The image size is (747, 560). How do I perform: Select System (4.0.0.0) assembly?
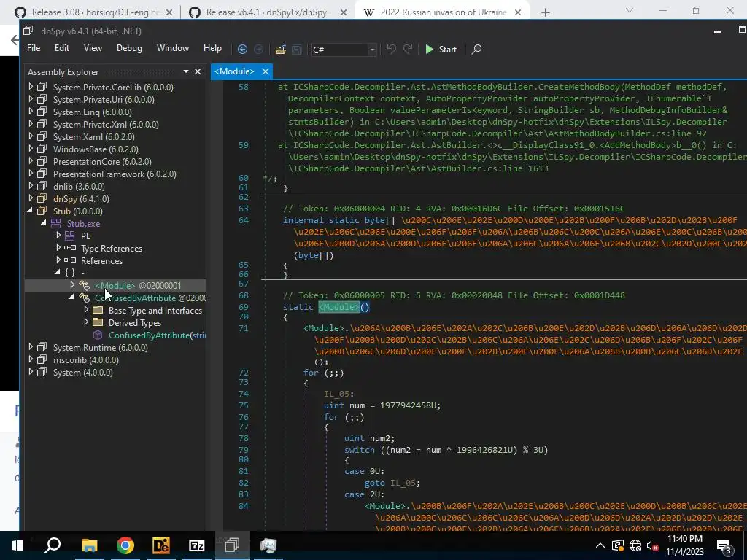pyautogui.click(x=83, y=372)
